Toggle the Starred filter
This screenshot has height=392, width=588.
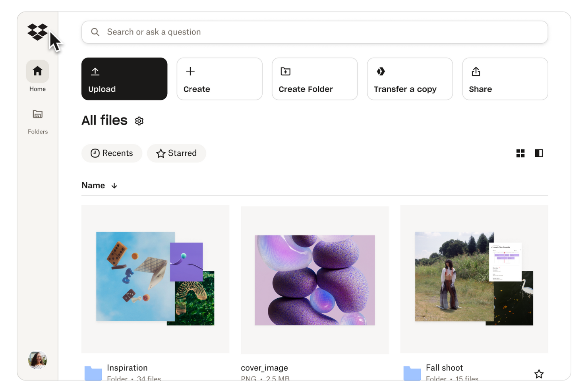pos(176,153)
